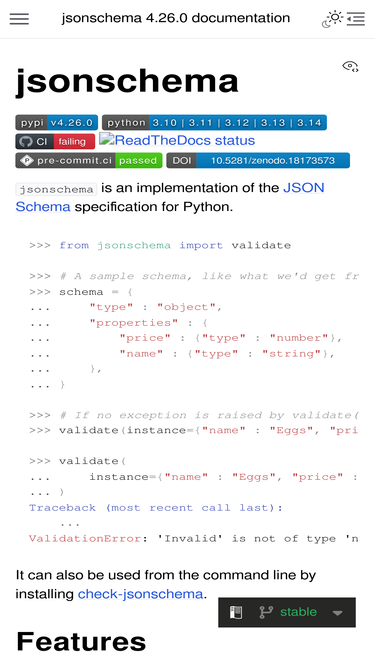Image resolution: width=375 pixels, height=667 pixels.
Task: Open the table of contents sidebar icon
Action: coord(356,19)
